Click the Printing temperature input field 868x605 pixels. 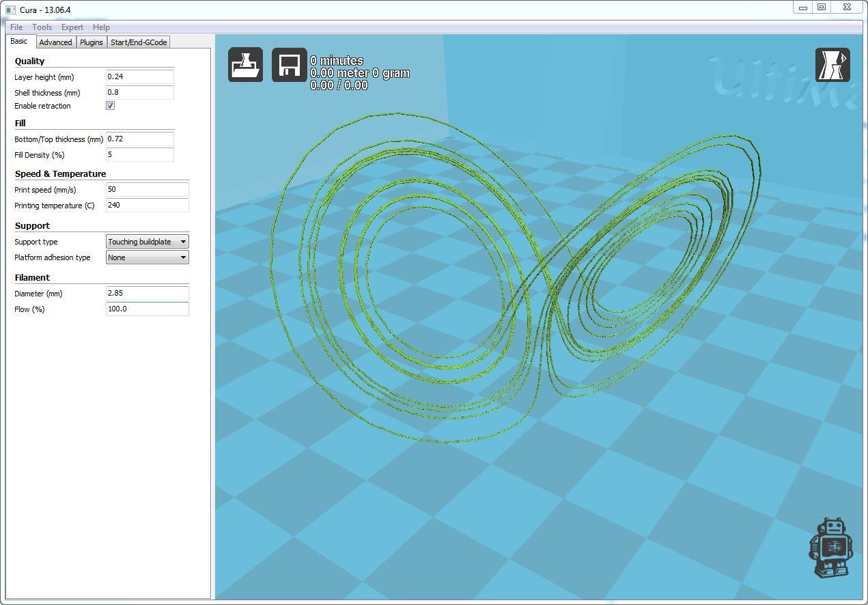point(148,205)
